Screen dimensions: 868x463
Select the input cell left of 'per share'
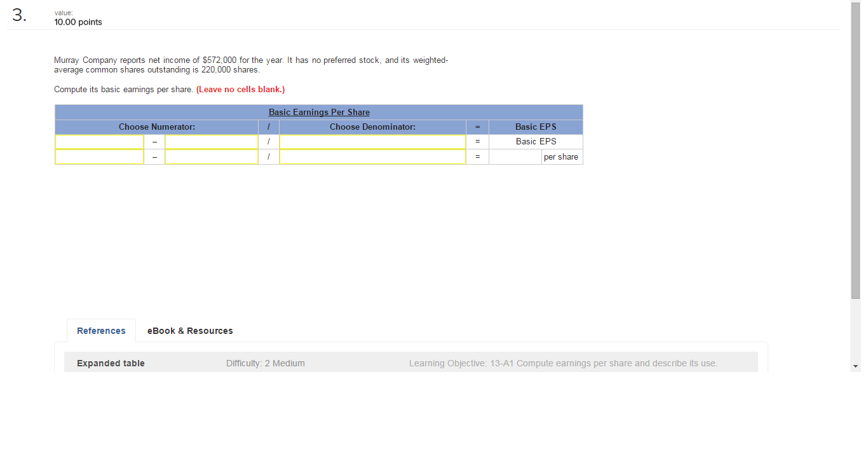coord(515,157)
